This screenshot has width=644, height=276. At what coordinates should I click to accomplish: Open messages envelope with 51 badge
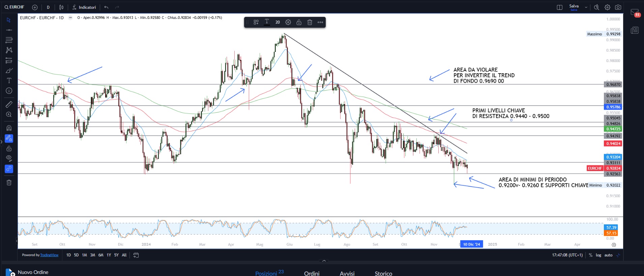click(x=635, y=12)
